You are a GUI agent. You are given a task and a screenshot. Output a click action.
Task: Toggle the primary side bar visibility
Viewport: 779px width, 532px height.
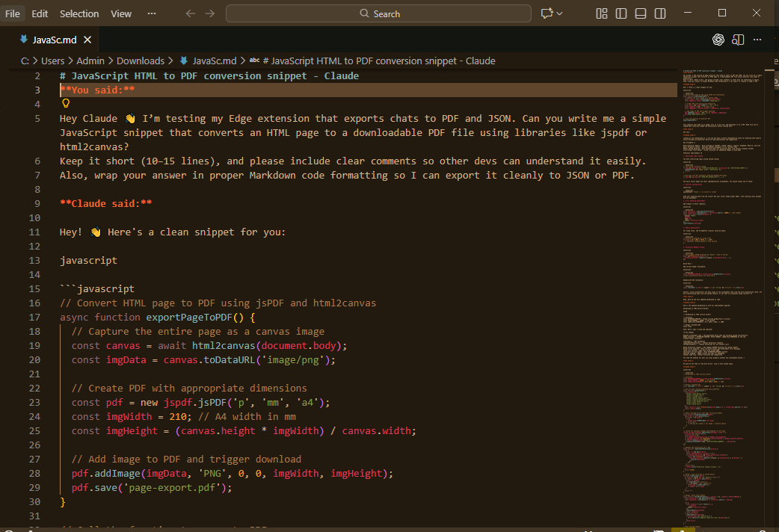coord(621,13)
